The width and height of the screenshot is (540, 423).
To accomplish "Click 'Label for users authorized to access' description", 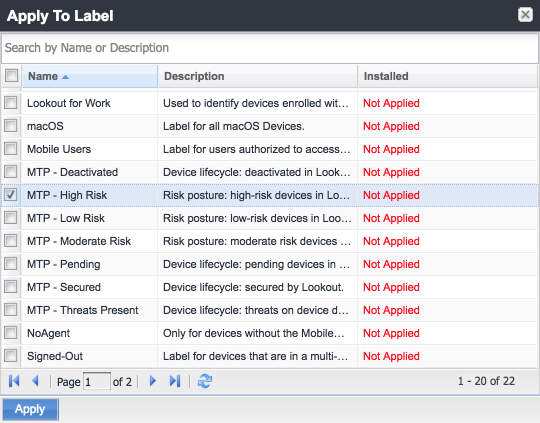I will [x=257, y=149].
